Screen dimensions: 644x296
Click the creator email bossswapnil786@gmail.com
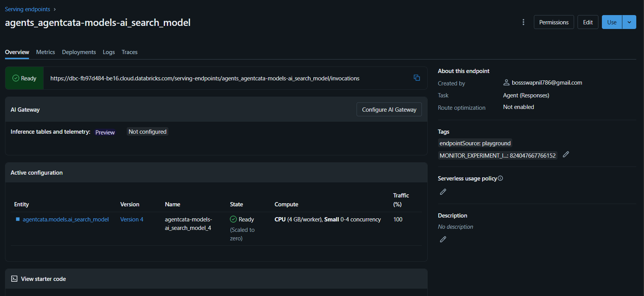point(547,82)
